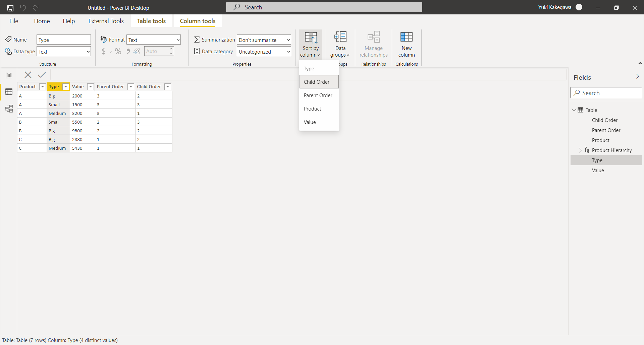Switch to the Column tools tab

pos(198,21)
